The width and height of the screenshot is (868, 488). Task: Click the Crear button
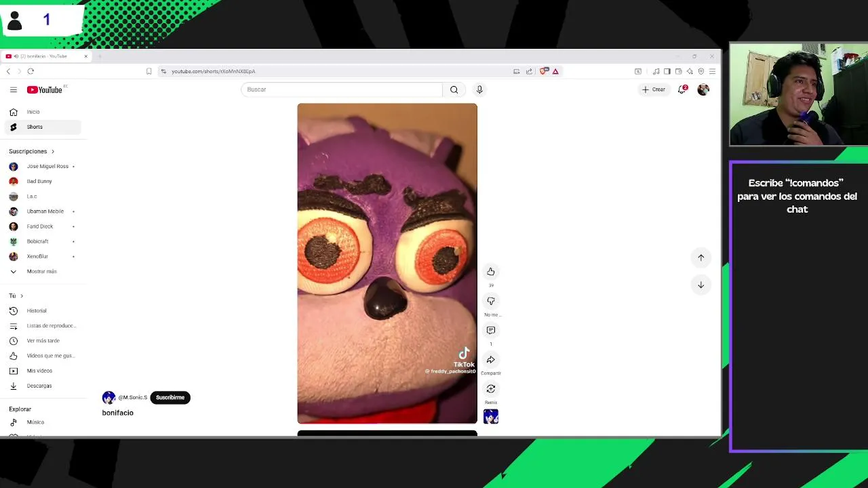(x=654, y=89)
